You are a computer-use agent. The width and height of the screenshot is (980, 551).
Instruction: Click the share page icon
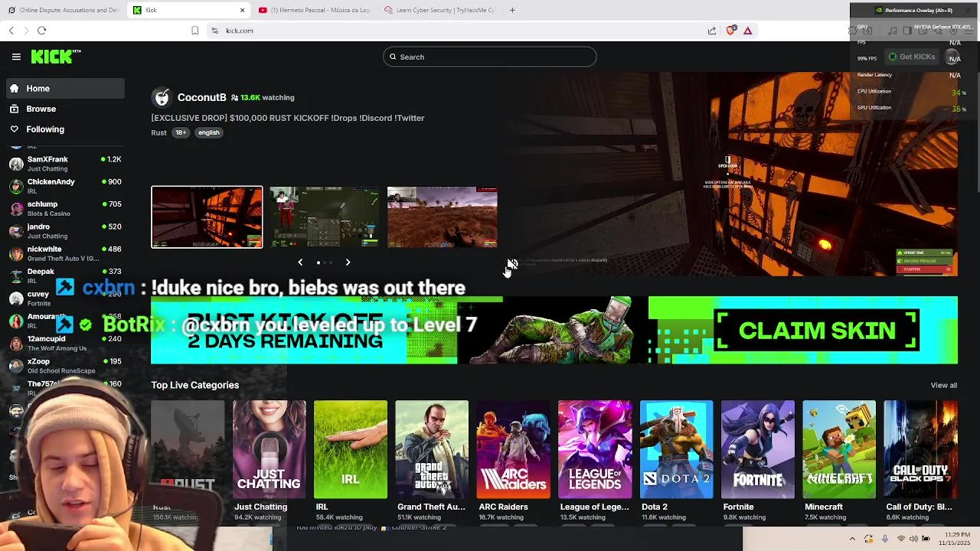(712, 31)
